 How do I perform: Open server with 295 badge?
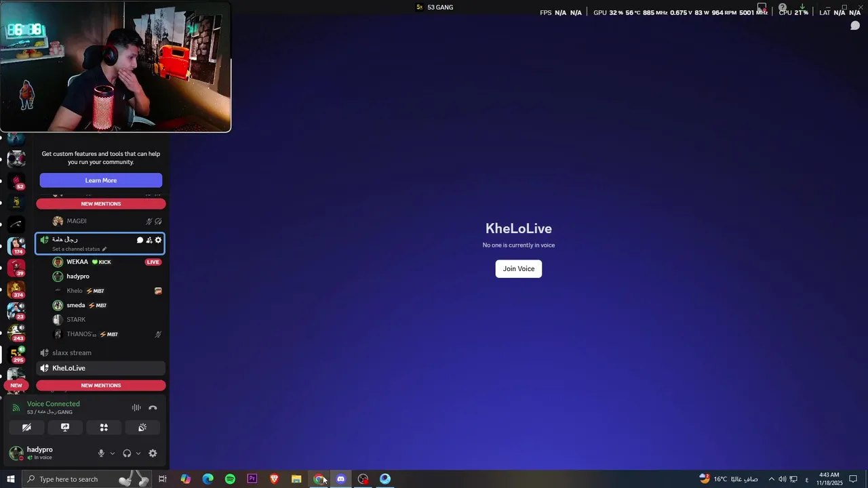(x=16, y=354)
